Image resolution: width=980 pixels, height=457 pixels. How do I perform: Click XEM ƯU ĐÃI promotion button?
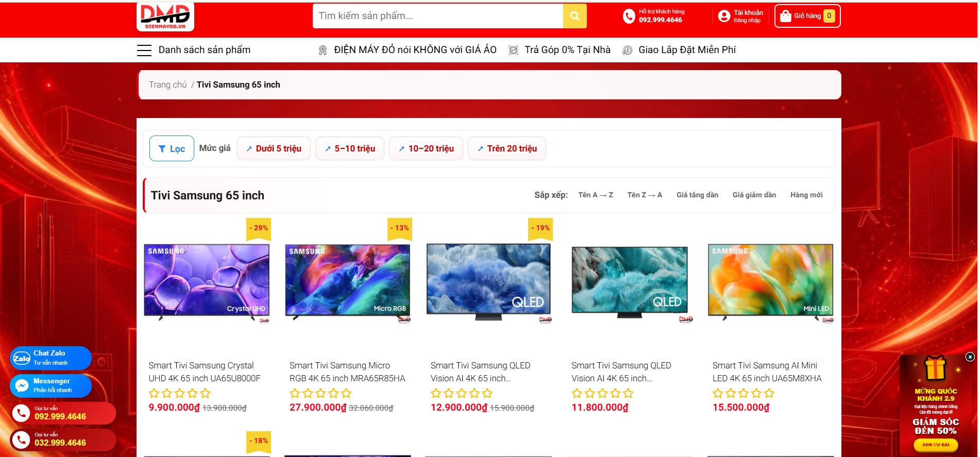click(x=936, y=445)
